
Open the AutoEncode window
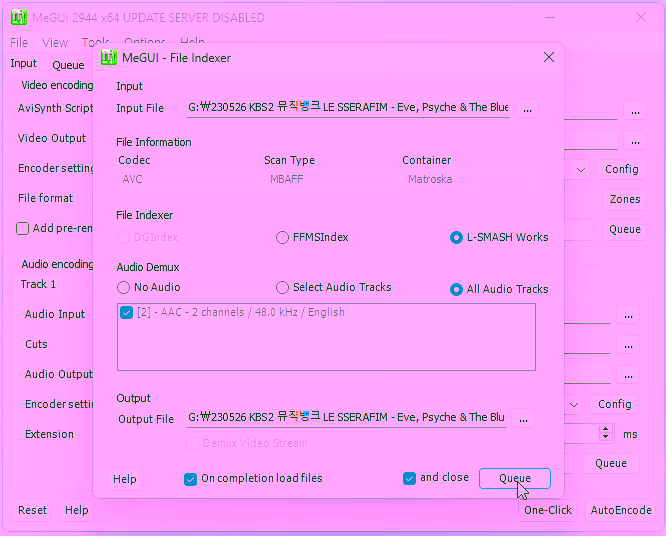pyautogui.click(x=621, y=510)
